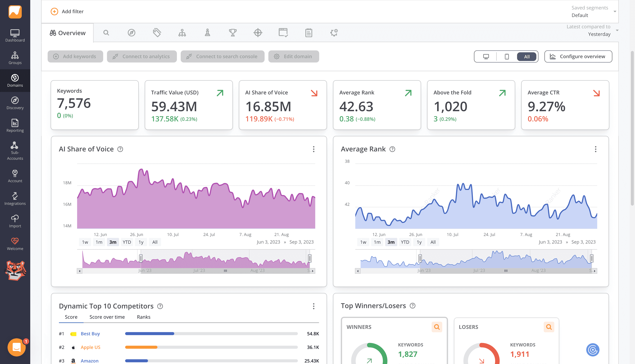Open the chat support bubble
The width and height of the screenshot is (635, 364).
click(x=16, y=347)
